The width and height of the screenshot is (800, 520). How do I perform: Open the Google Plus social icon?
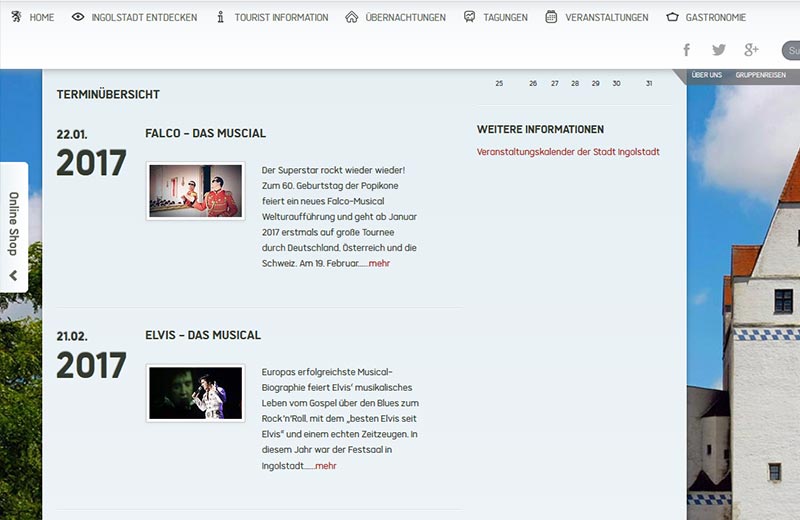751,49
